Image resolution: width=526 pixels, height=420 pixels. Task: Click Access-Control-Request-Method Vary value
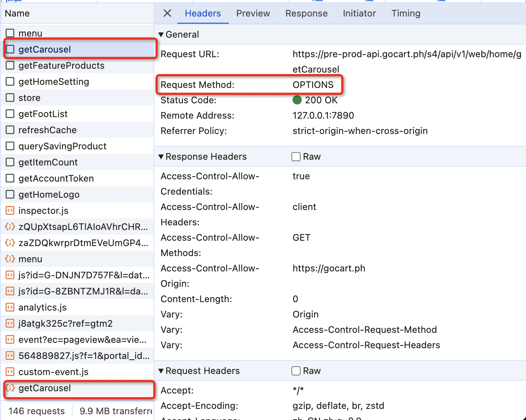(365, 330)
